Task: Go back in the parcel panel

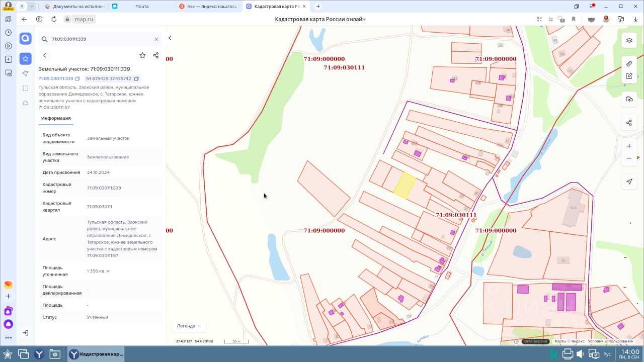Action: click(x=45, y=55)
